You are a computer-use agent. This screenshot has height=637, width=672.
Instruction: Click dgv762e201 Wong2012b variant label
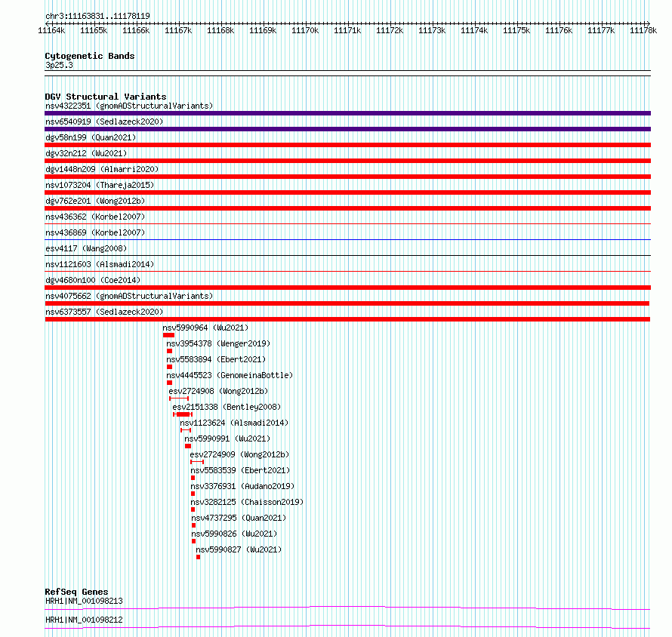coord(95,201)
